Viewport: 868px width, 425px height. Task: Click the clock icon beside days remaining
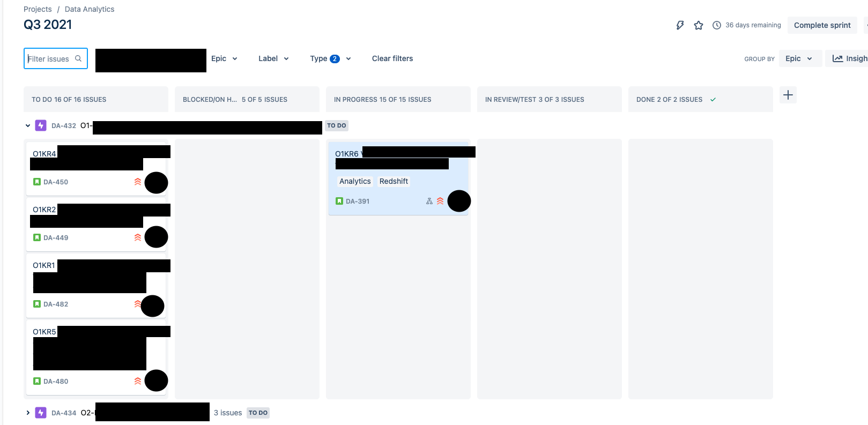coord(717,25)
